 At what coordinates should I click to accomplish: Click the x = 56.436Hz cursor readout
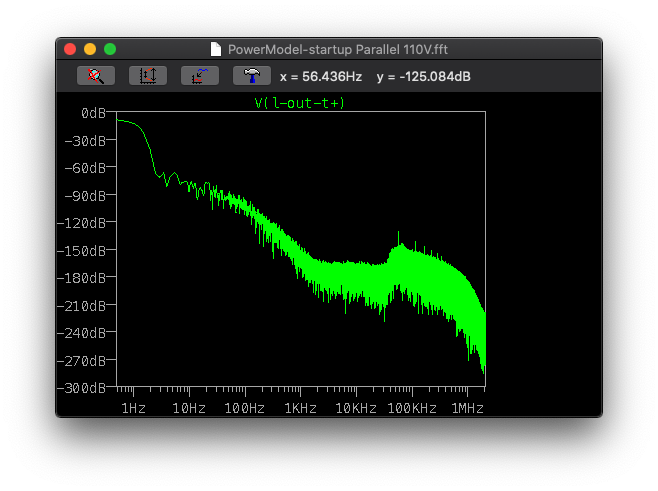tap(321, 77)
